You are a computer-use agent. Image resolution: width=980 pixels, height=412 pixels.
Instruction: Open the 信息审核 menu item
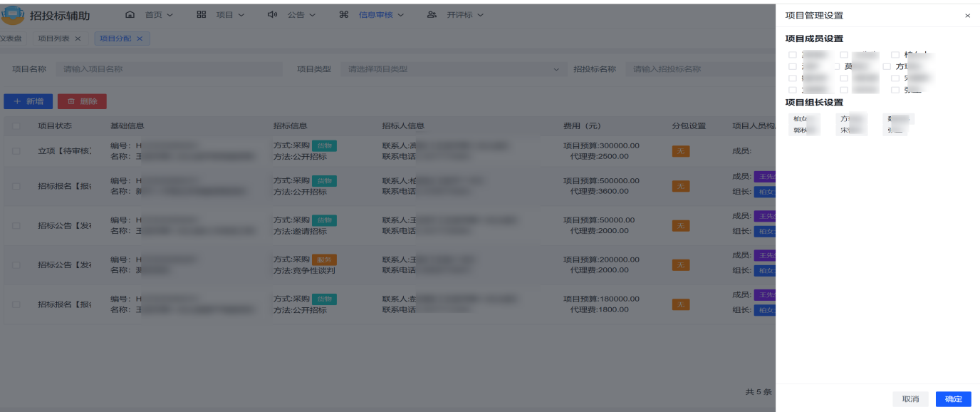pos(375,15)
